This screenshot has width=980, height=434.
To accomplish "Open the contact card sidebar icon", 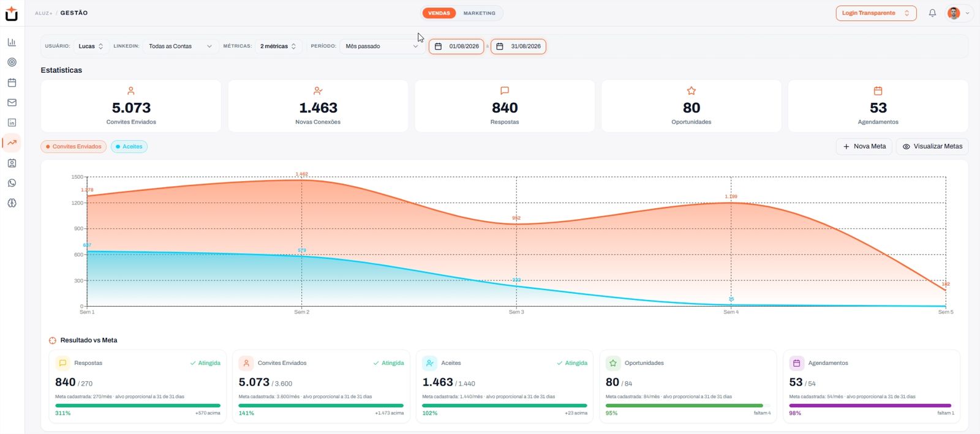I will coord(12,163).
